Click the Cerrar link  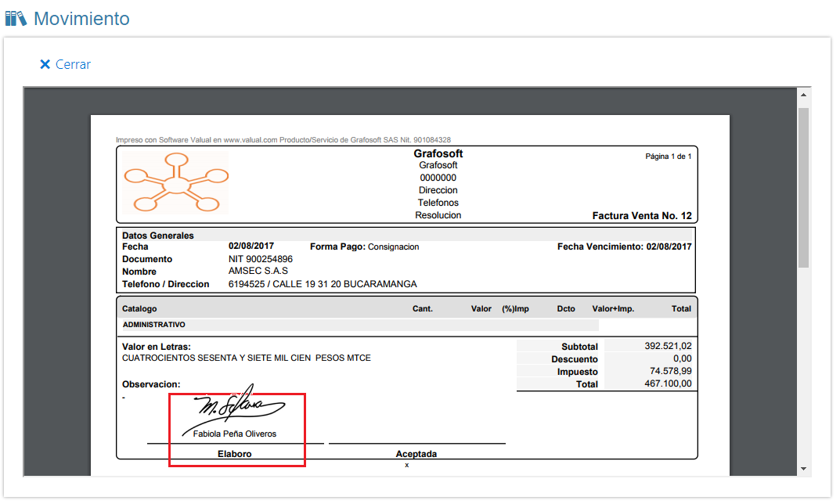[73, 64]
